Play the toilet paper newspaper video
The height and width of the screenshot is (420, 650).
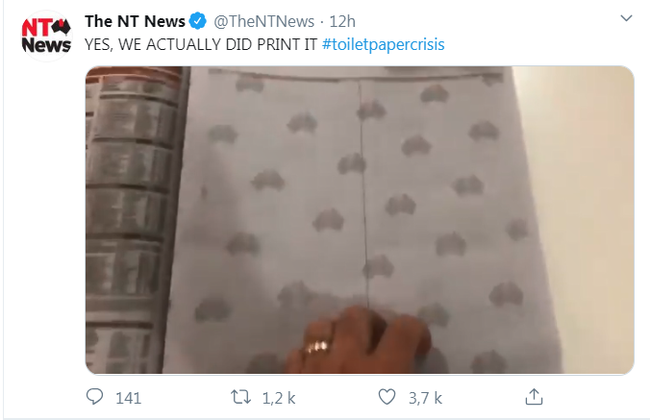click(x=359, y=220)
